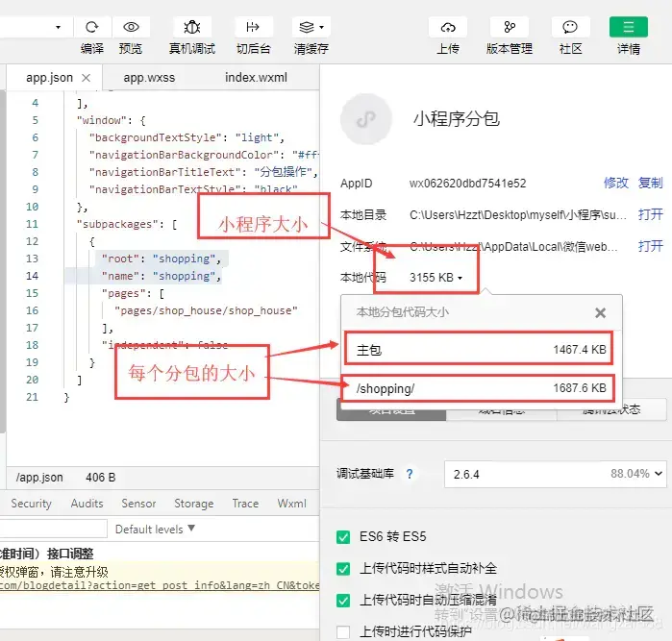The height and width of the screenshot is (641, 672).
Task: Open the Storage devtools tab
Action: (193, 504)
